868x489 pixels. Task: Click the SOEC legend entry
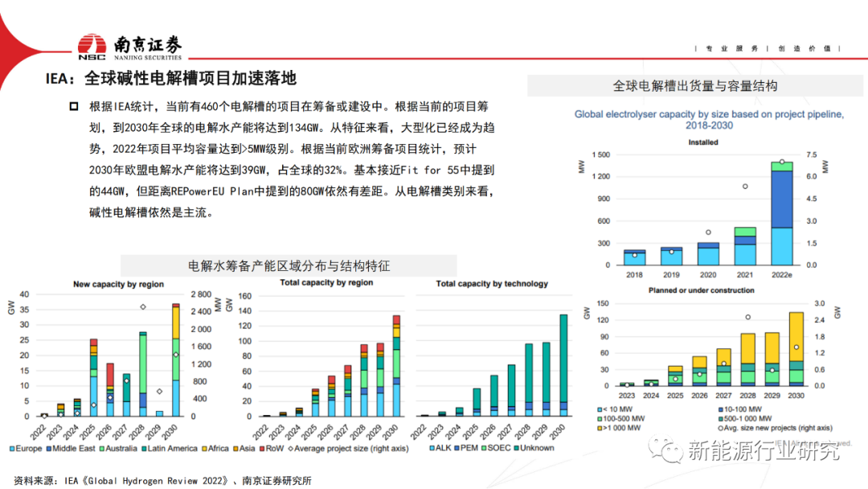496,448
